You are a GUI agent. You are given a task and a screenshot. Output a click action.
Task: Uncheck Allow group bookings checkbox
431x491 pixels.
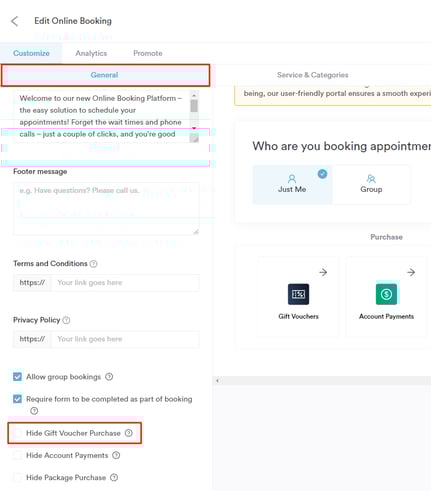[x=17, y=377]
